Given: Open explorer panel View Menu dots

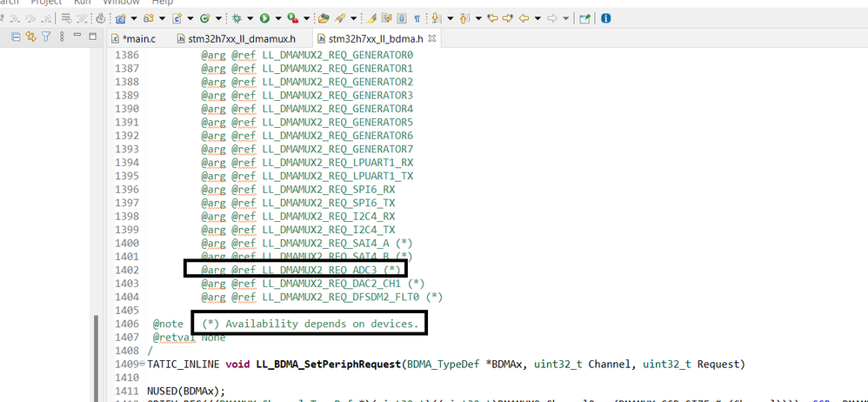Looking at the screenshot, I should pyautogui.click(x=62, y=37).
